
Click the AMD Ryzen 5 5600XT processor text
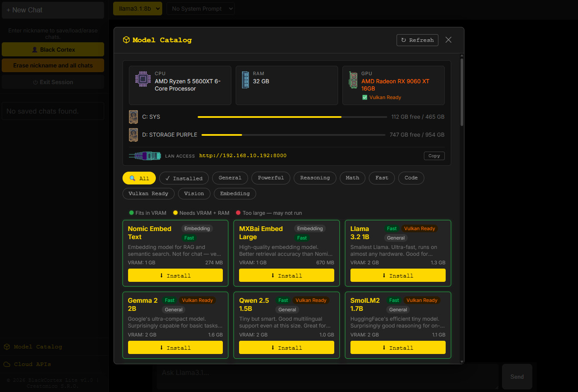coord(187,85)
